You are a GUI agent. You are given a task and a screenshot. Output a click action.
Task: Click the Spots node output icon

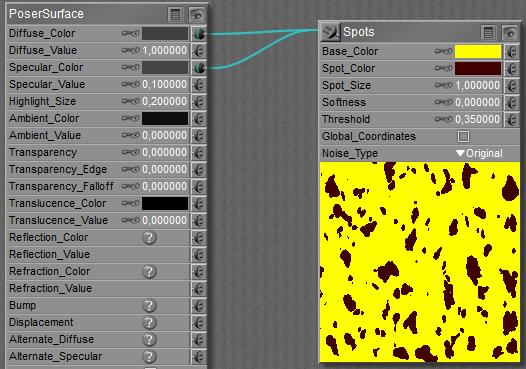pos(330,32)
